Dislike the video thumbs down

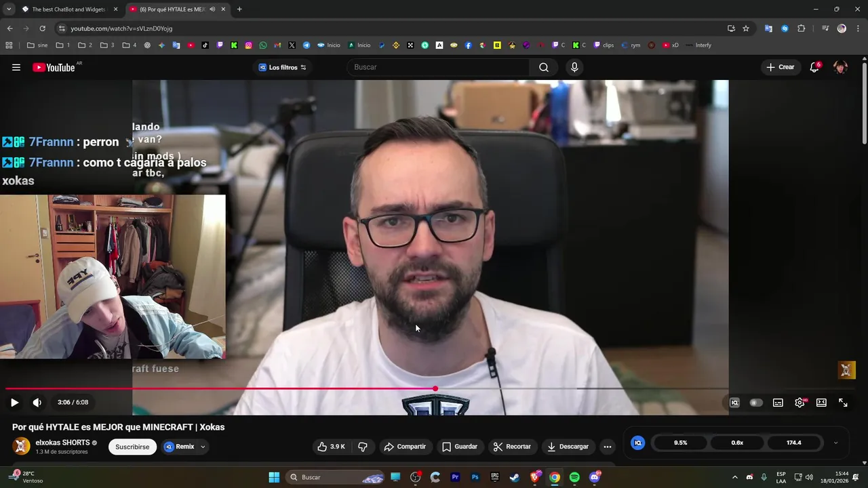(x=363, y=447)
